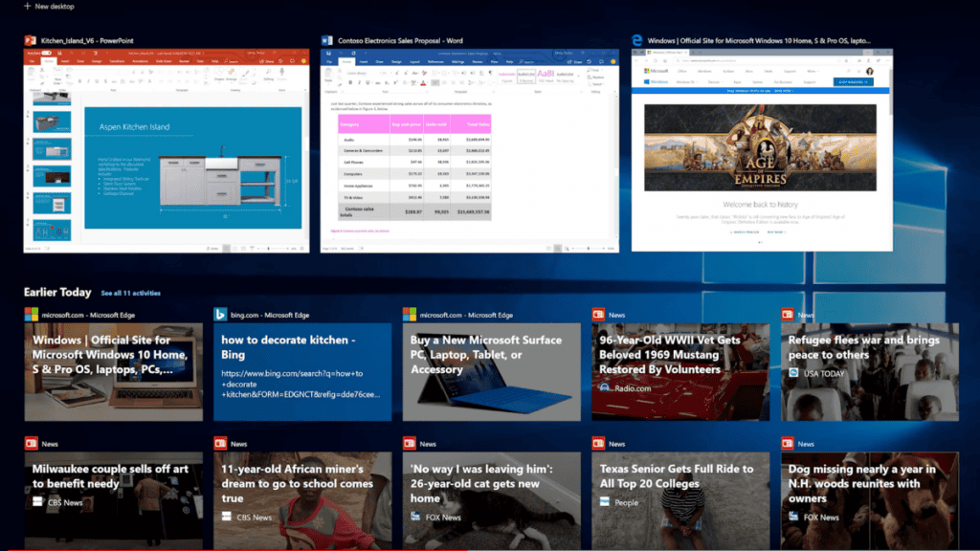Click USA TODAY source icon on Refugee card

[793, 373]
